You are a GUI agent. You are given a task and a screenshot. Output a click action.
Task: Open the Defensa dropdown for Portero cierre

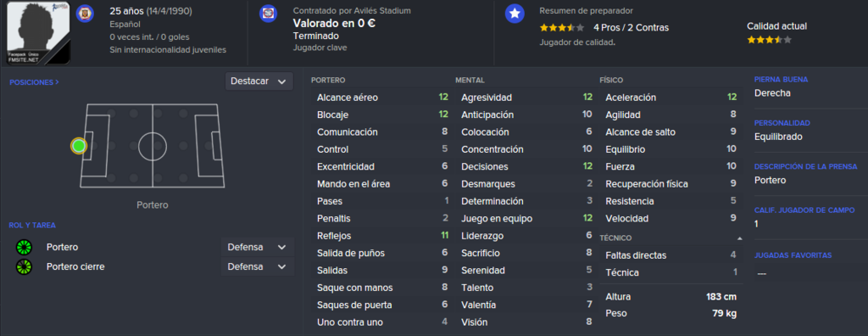point(258,266)
